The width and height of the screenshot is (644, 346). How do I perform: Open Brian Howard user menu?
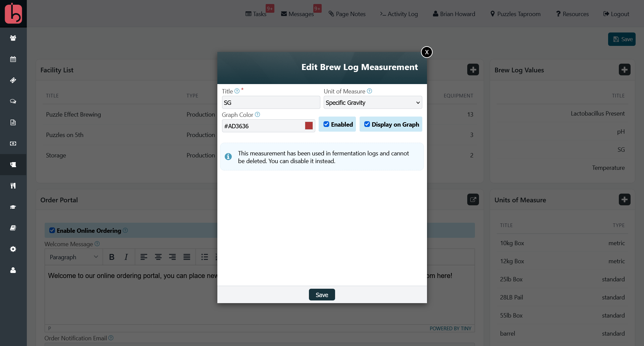pos(454,14)
